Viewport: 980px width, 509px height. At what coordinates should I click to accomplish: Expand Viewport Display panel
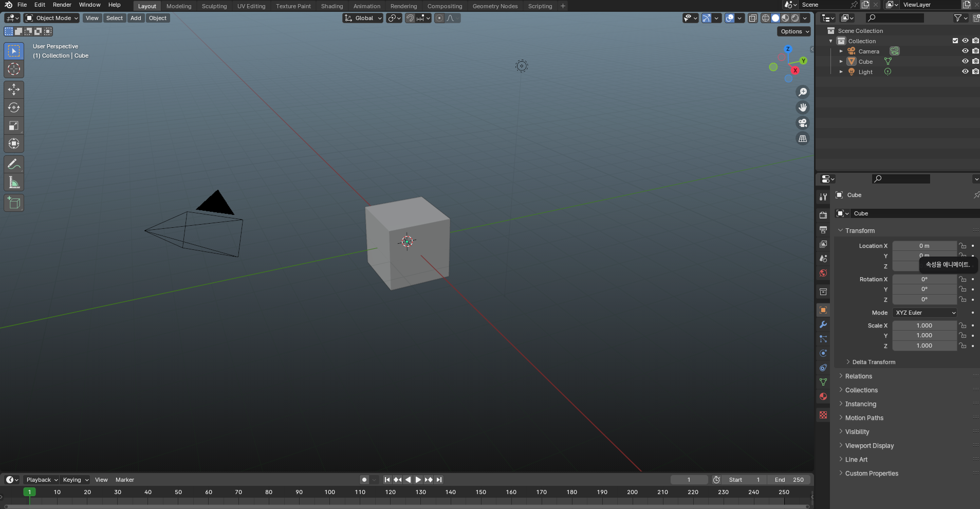pyautogui.click(x=869, y=446)
